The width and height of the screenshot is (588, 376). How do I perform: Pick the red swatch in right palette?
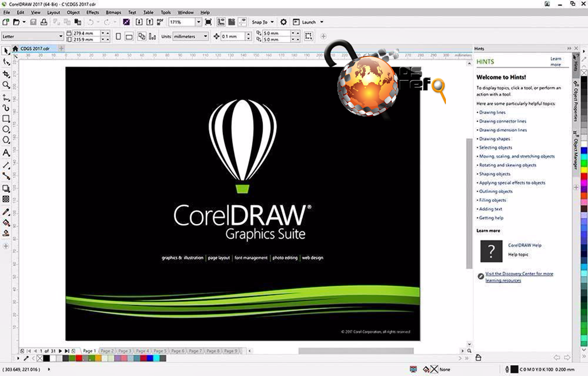click(584, 176)
